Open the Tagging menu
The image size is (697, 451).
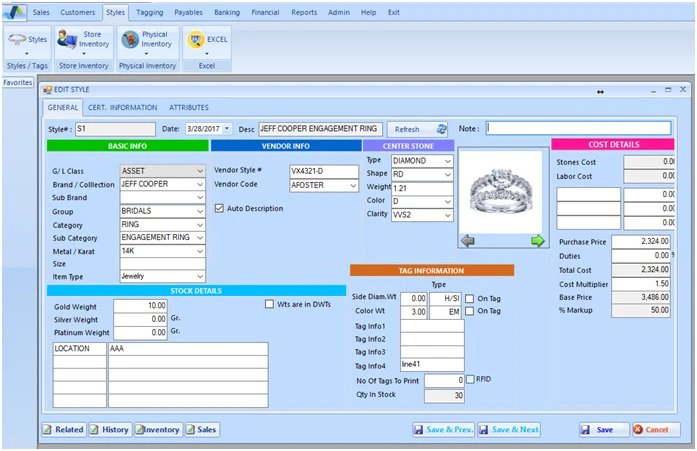point(150,12)
